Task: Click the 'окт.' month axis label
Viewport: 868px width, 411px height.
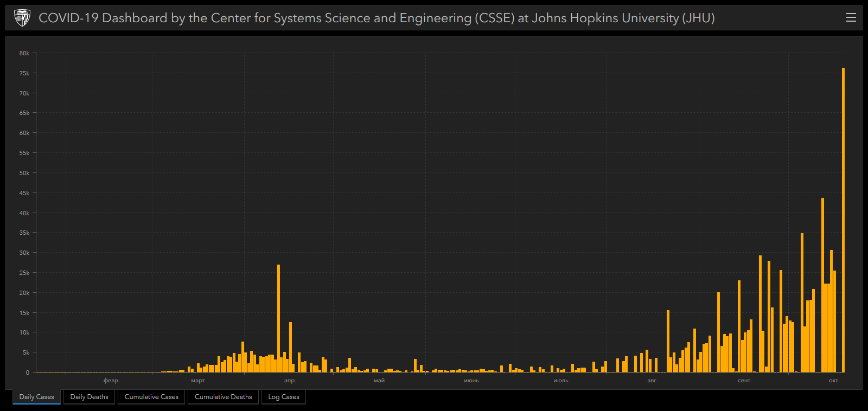Action: pyautogui.click(x=834, y=381)
